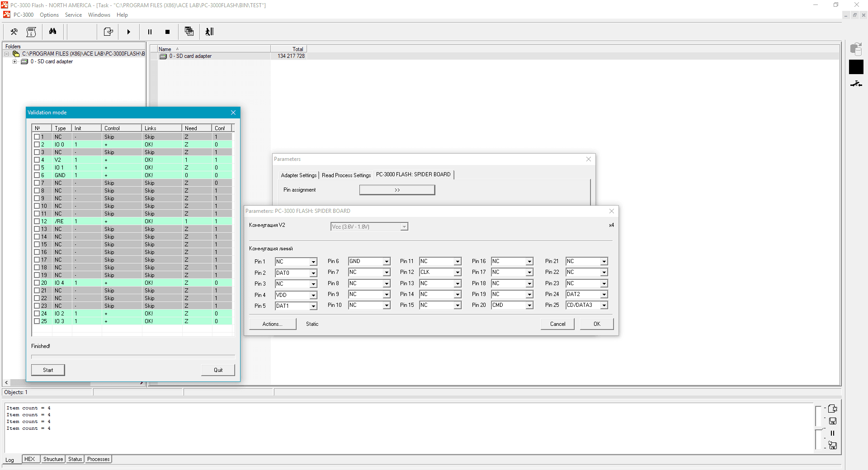Image resolution: width=868 pixels, height=470 pixels.
Task: Click Quit in Validation mode dialog
Action: click(x=218, y=370)
